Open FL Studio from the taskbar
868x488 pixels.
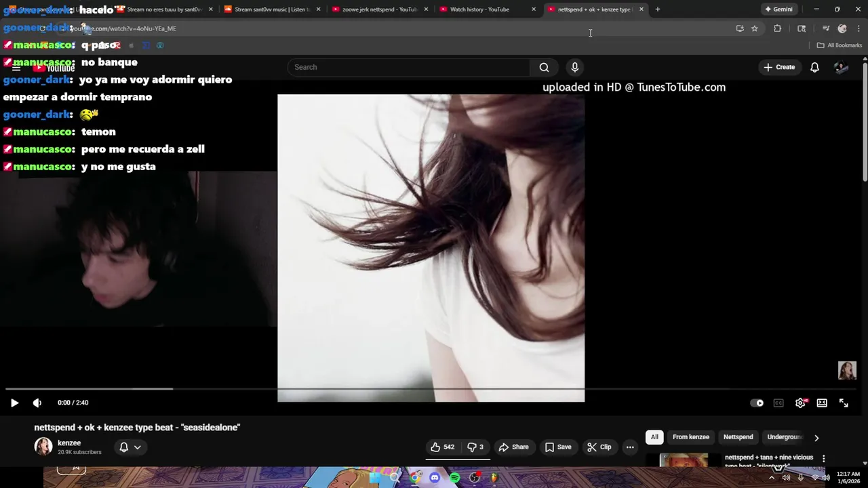point(494,478)
